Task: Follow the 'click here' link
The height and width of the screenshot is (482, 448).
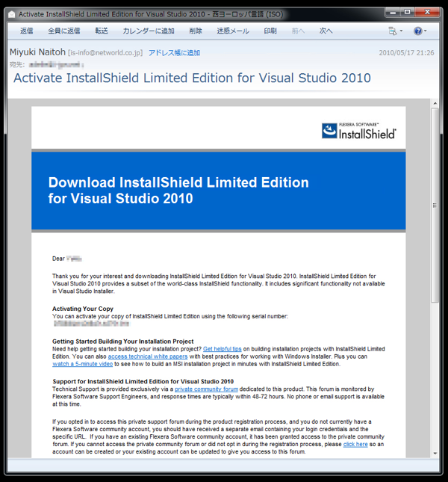Action: 355,444
